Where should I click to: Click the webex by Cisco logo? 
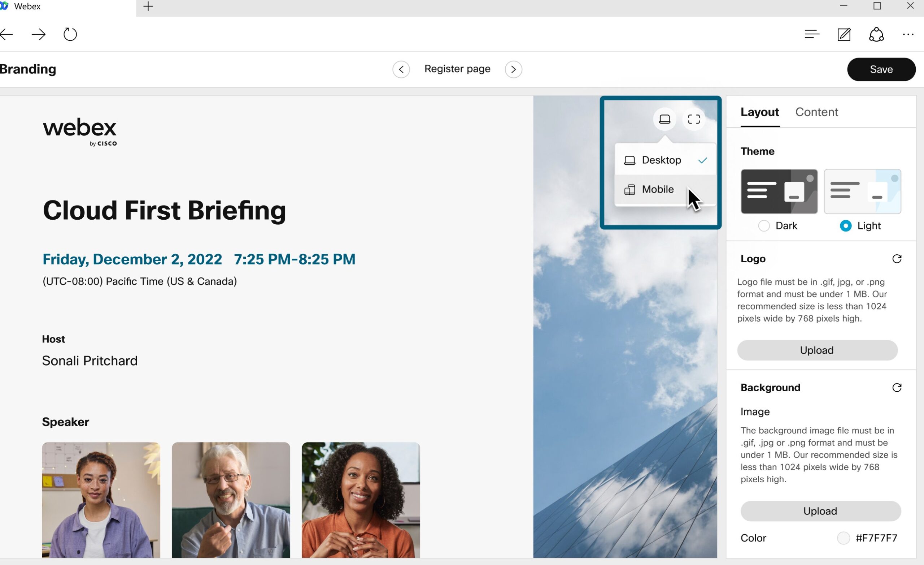80,132
